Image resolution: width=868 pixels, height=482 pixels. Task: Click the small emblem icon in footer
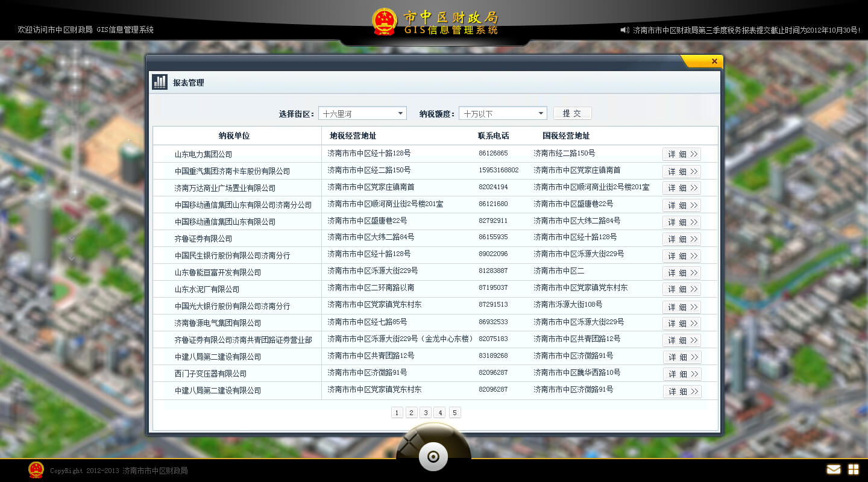[x=36, y=470]
